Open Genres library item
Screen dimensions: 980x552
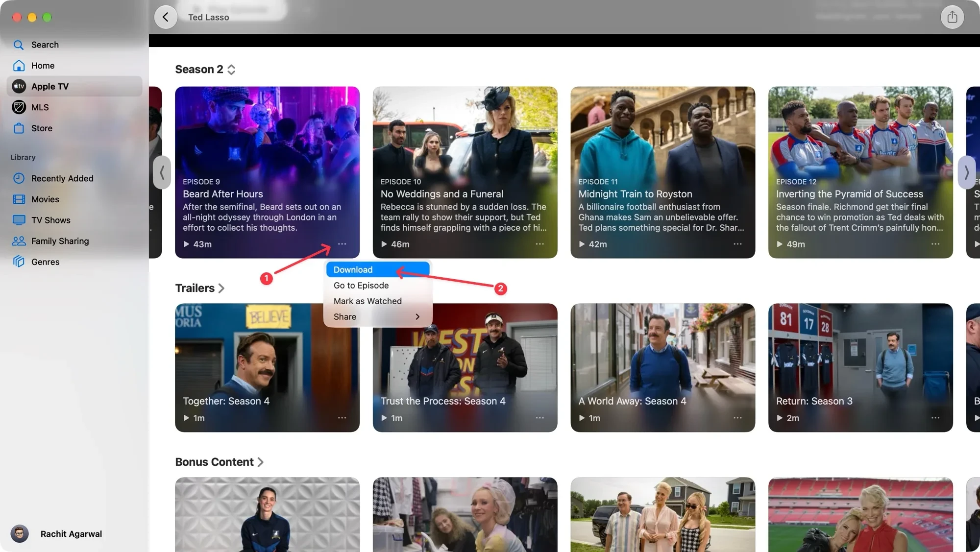coord(74,262)
